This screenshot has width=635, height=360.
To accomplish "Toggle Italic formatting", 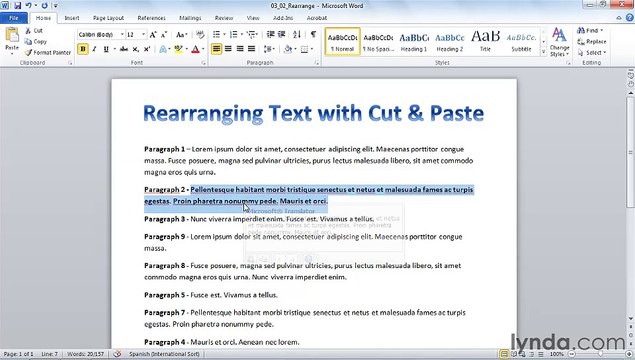I will click(94, 49).
